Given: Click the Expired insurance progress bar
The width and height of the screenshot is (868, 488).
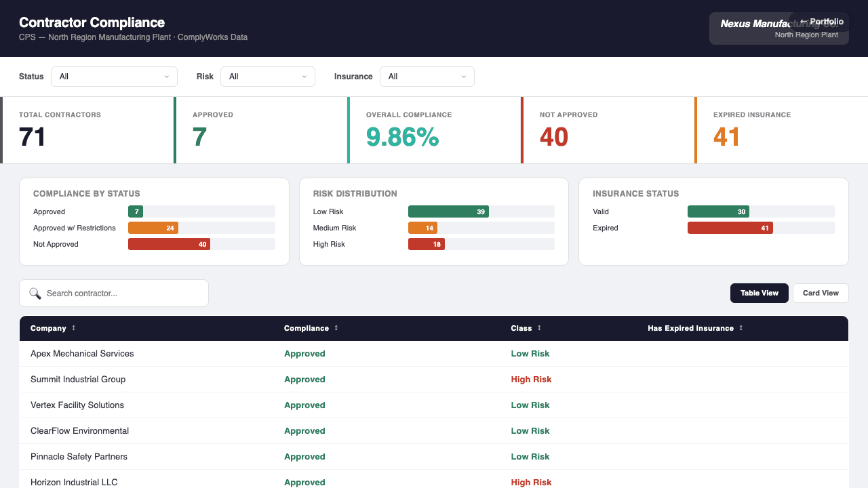Looking at the screenshot, I should coord(730,228).
